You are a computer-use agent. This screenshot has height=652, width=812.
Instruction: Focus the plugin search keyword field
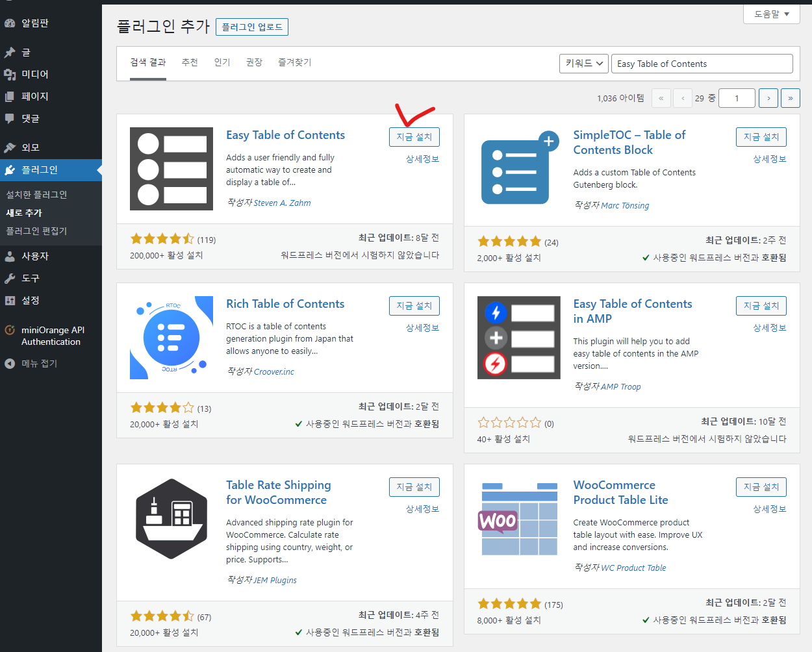pos(702,64)
